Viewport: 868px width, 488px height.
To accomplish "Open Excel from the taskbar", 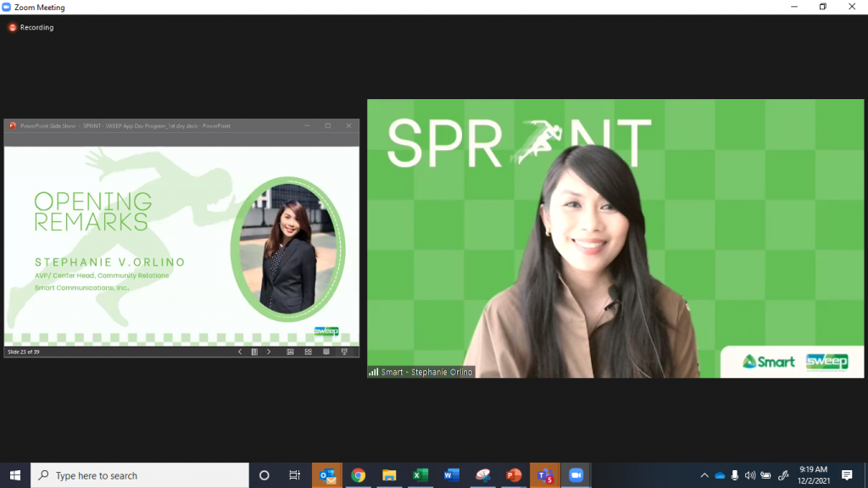I will tap(420, 475).
